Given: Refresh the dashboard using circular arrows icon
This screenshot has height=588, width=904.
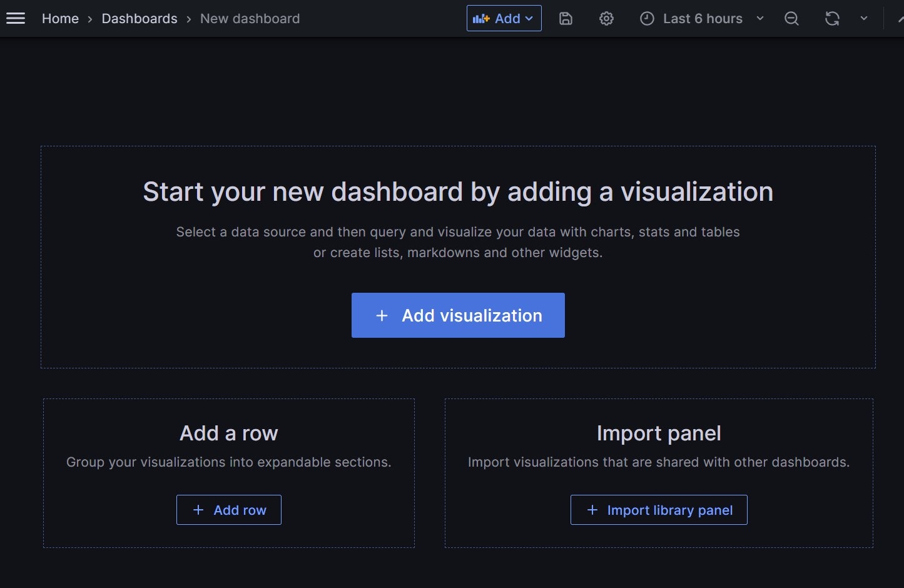Looking at the screenshot, I should click(832, 19).
